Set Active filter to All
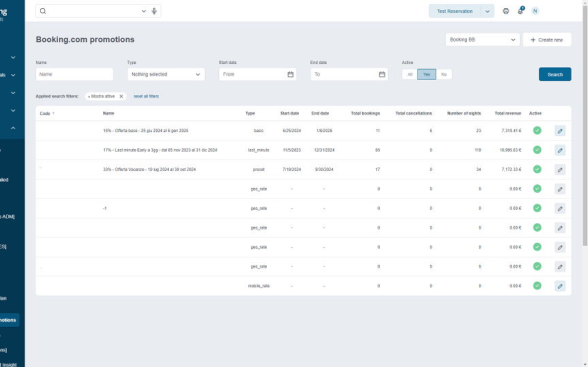Viewport: 588px width, 367px height. click(x=410, y=74)
